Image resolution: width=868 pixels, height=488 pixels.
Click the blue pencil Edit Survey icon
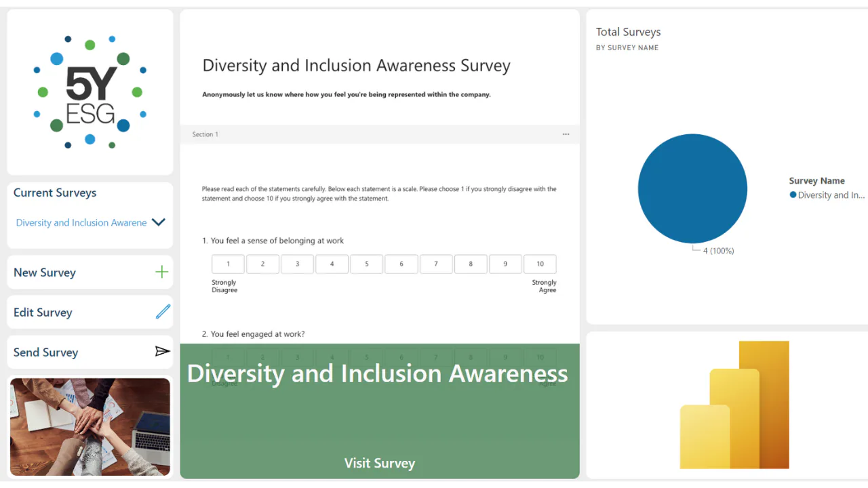coord(163,312)
